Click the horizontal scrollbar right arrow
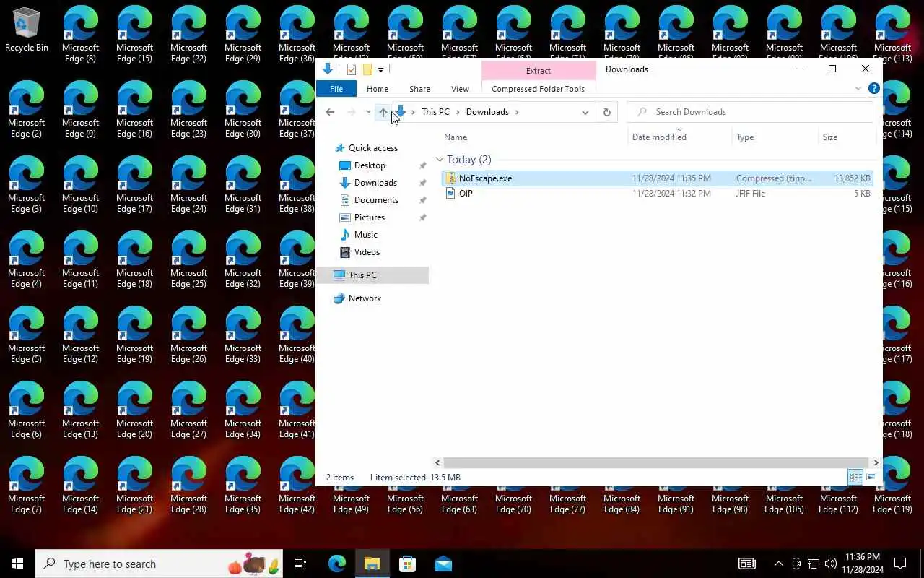Image resolution: width=924 pixels, height=578 pixels. (876, 462)
